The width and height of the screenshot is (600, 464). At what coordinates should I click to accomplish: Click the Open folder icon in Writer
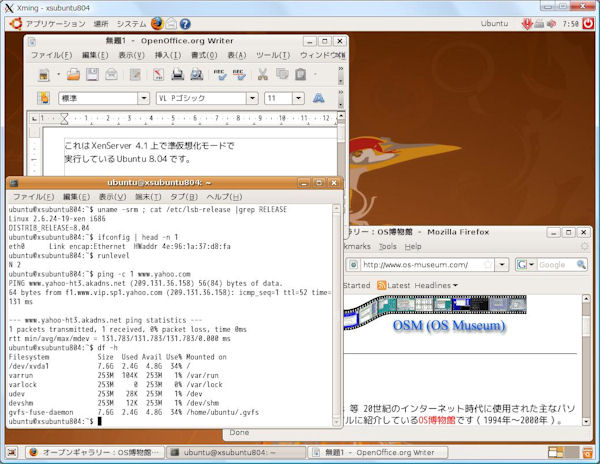tap(73, 74)
